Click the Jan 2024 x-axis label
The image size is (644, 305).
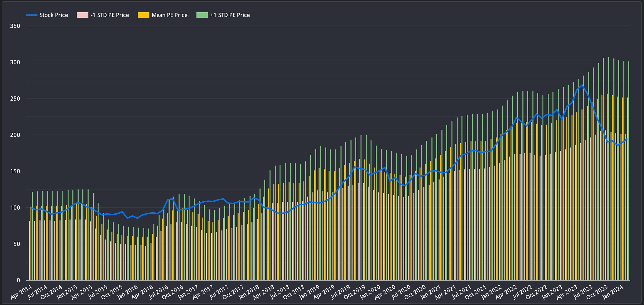(613, 292)
